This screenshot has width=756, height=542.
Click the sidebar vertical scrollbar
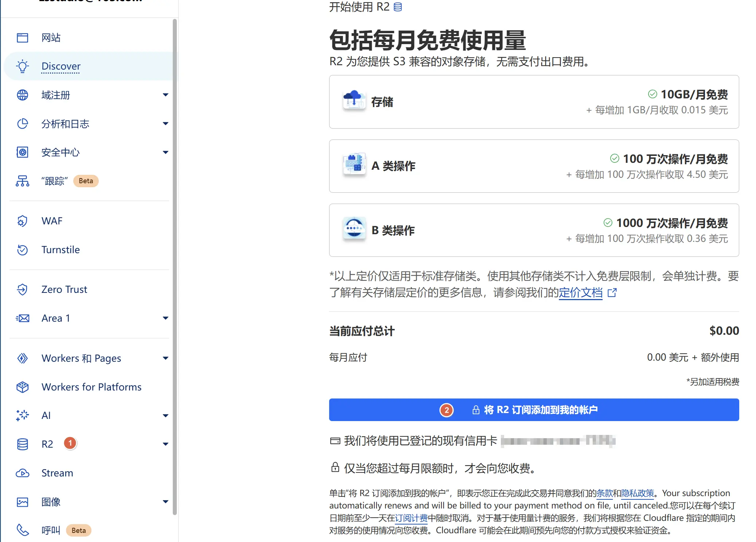pos(175,267)
